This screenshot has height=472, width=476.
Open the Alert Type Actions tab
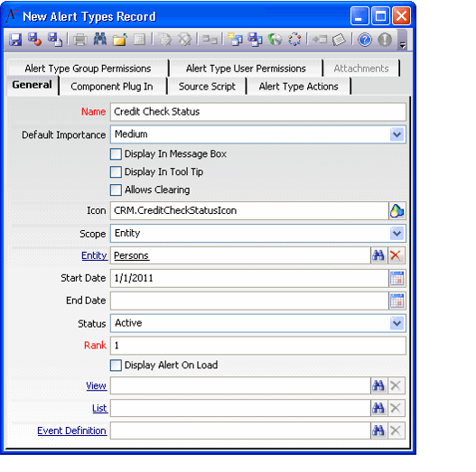[x=298, y=87]
